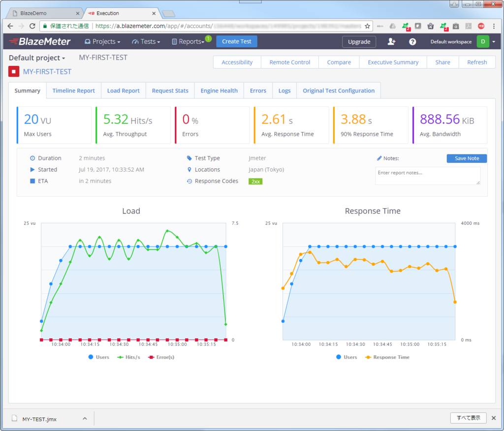Stop the running test with red square
The image size is (504, 431).
tap(14, 71)
